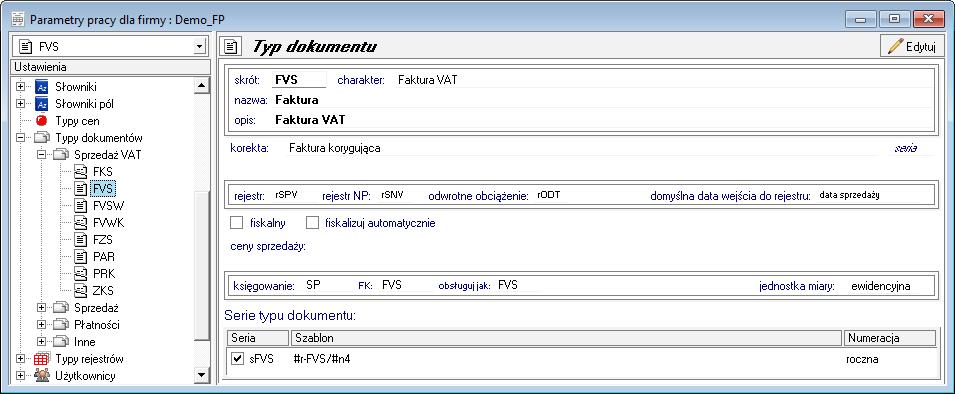Enable the fiskalny checkbox
The width and height of the screenshot is (955, 394).
pos(237,223)
